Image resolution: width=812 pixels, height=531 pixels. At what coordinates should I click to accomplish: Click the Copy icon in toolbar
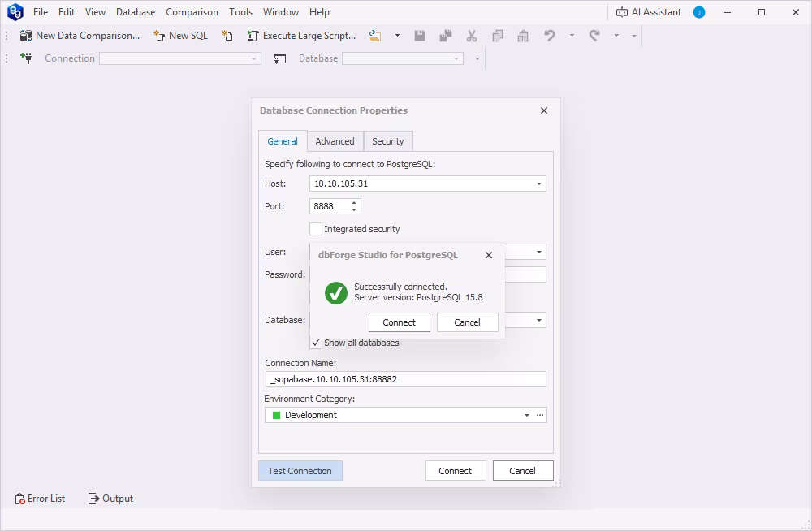pos(498,36)
